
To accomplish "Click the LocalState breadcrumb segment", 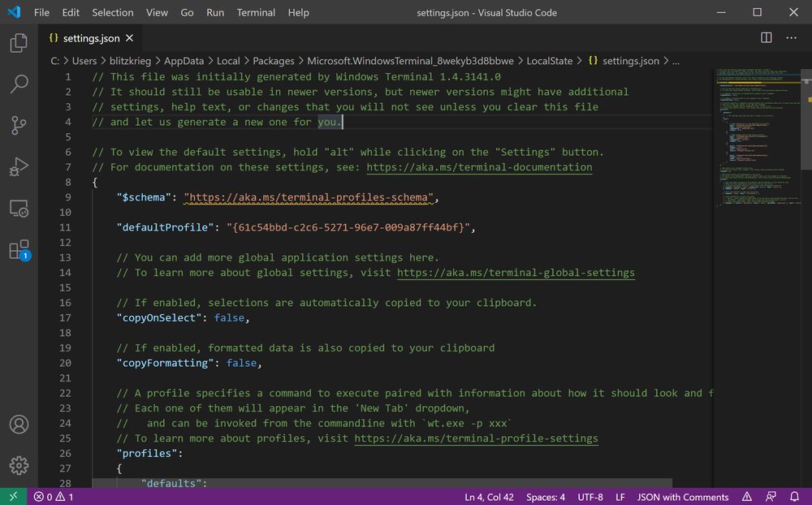I will click(x=550, y=61).
